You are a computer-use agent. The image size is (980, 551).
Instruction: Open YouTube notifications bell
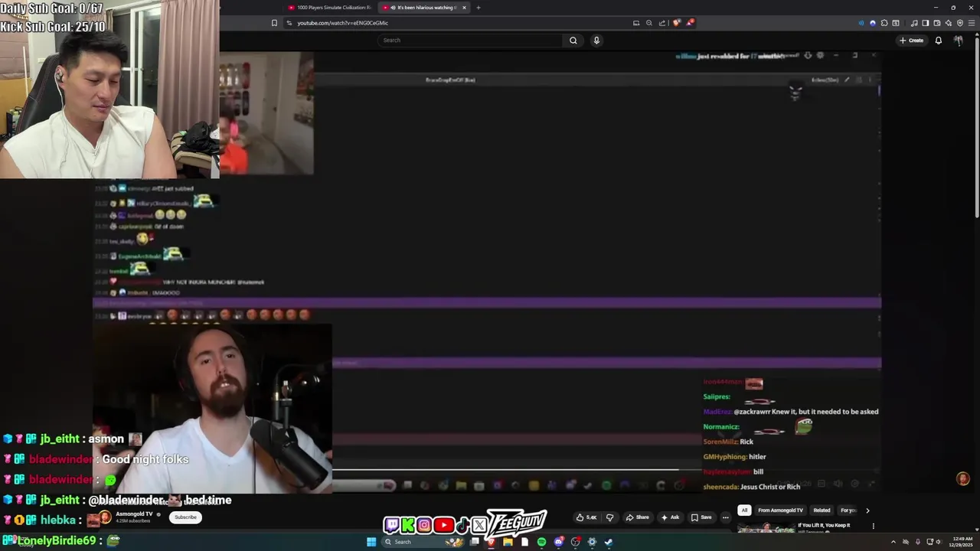pos(938,40)
